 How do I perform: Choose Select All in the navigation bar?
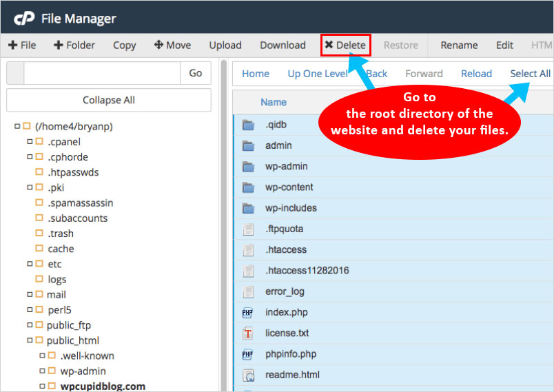[530, 74]
